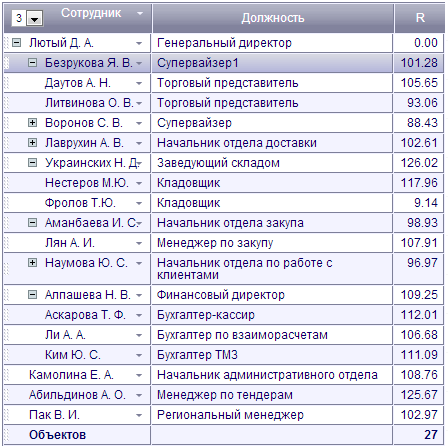This screenshot has height=448, width=448.
Task: Expand the Наумова Ю. С. node
Action: [32, 263]
